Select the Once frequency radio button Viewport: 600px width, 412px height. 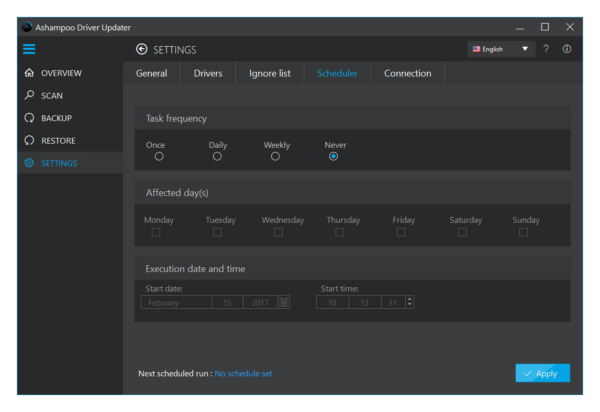pyautogui.click(x=159, y=156)
